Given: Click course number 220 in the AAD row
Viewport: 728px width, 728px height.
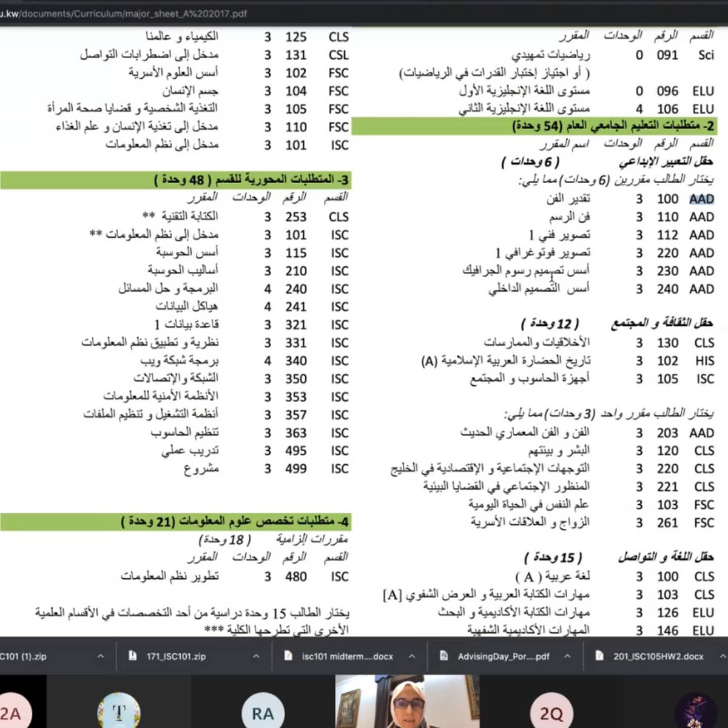Looking at the screenshot, I should pos(667,253).
